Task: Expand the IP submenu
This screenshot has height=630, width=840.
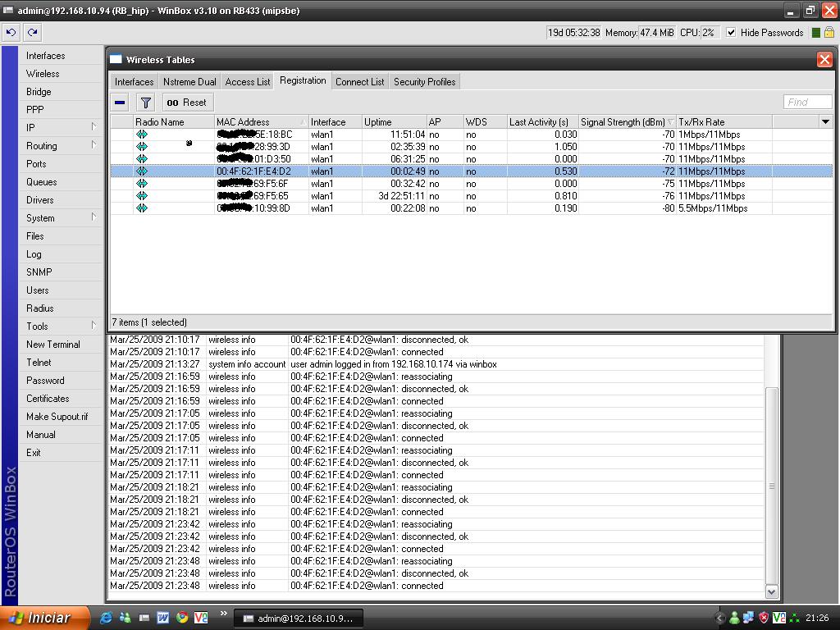Action: (94, 127)
